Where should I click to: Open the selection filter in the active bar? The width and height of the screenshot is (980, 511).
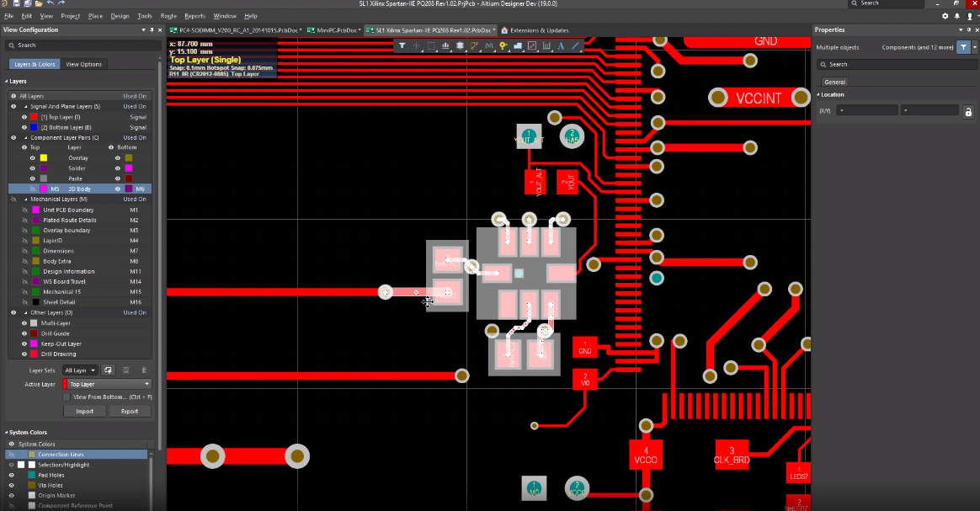click(402, 45)
